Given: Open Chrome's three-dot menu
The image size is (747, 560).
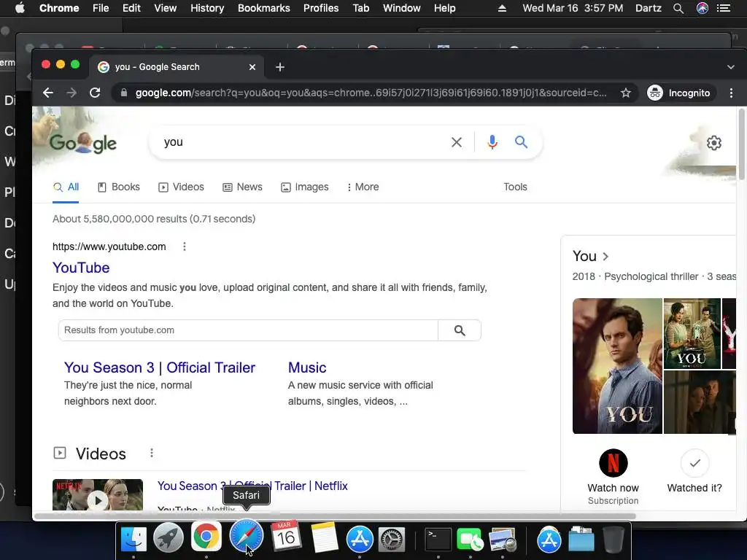Looking at the screenshot, I should tap(731, 93).
